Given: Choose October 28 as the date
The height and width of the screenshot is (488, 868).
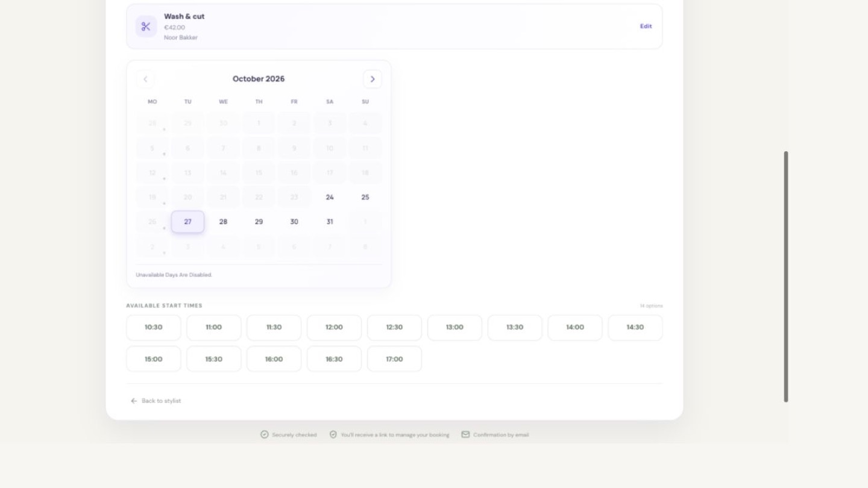Looking at the screenshot, I should coord(223,222).
